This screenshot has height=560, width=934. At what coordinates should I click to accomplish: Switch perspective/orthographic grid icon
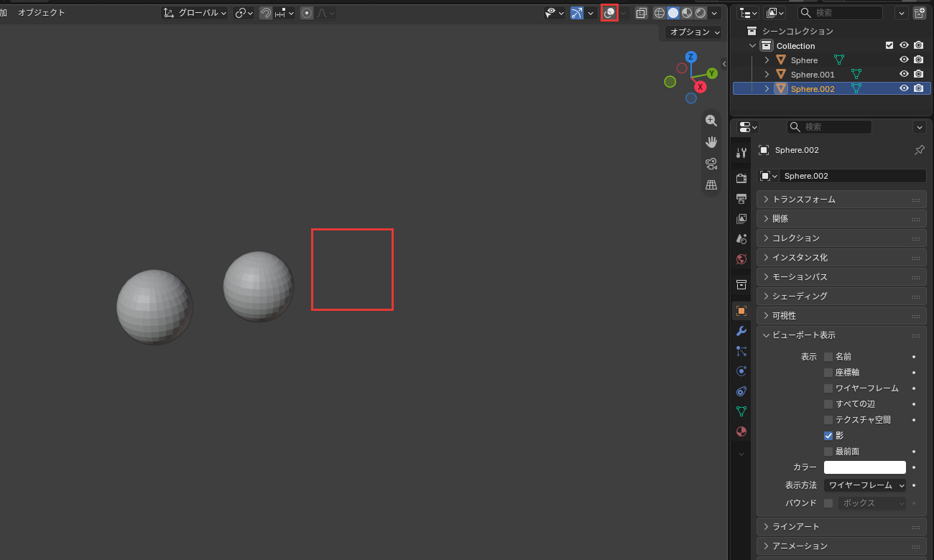point(711,185)
